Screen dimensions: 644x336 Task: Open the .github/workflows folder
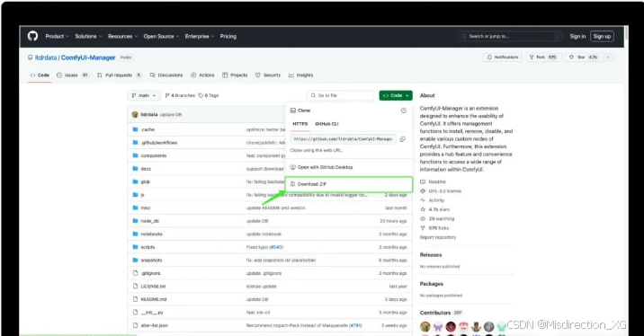159,143
